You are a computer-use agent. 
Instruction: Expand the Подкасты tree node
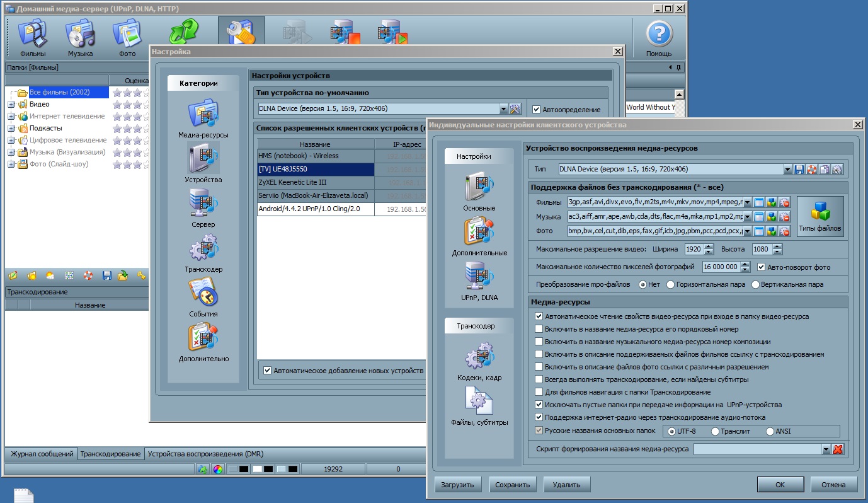coord(11,129)
